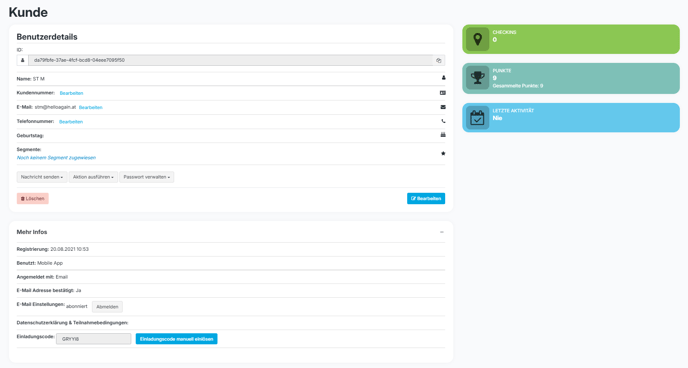Click the star icon in Segmente row

coord(443,154)
